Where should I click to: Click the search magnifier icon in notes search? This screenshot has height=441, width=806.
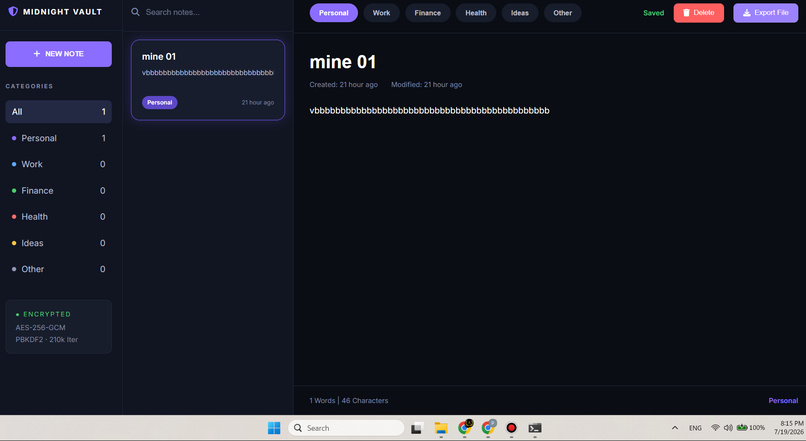tap(135, 12)
